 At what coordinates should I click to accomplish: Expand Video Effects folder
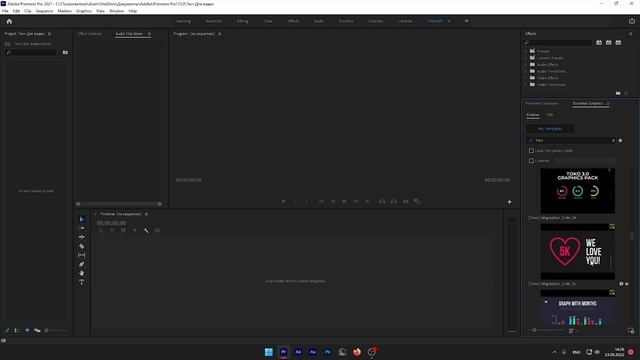coord(526,78)
